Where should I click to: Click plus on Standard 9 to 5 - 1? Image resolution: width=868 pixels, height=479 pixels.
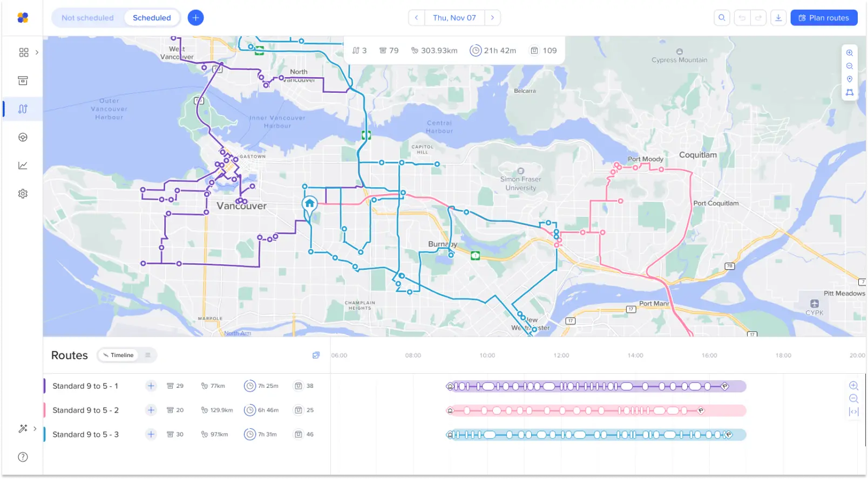(x=151, y=386)
